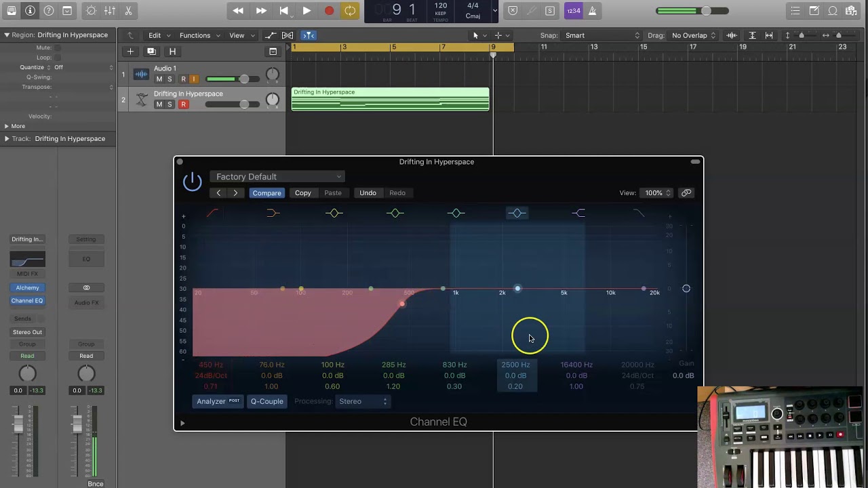Toggle Hide tracks H button
Viewport: 868px width, 488px height.
tap(172, 52)
